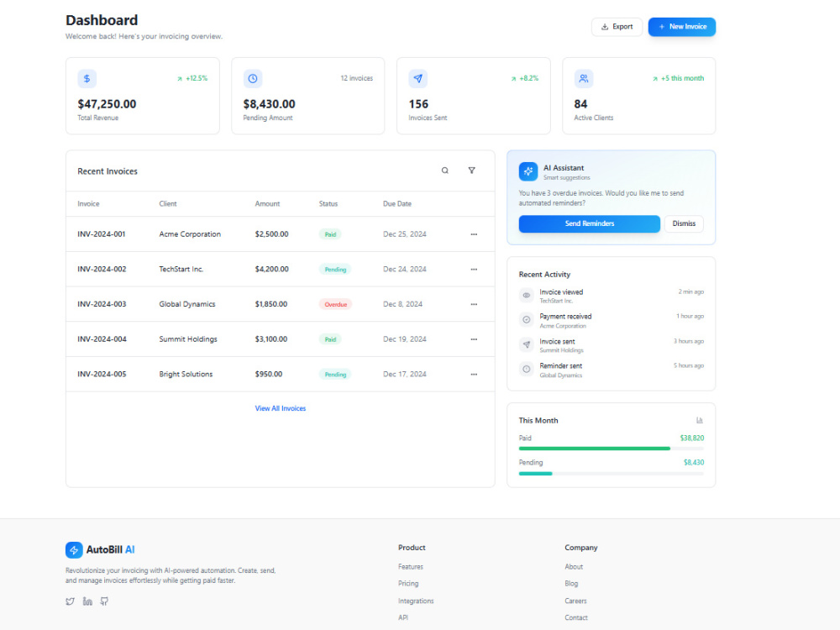The width and height of the screenshot is (840, 630).
Task: Click the bar chart icon in This Month
Action: 699,421
